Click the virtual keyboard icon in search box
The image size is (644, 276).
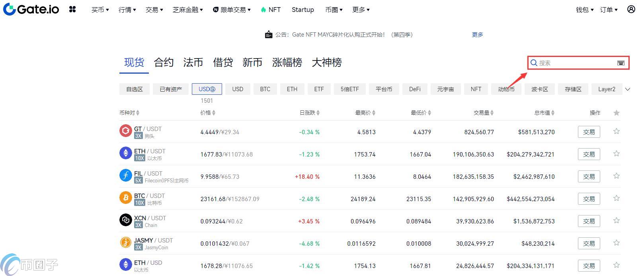tap(621, 63)
